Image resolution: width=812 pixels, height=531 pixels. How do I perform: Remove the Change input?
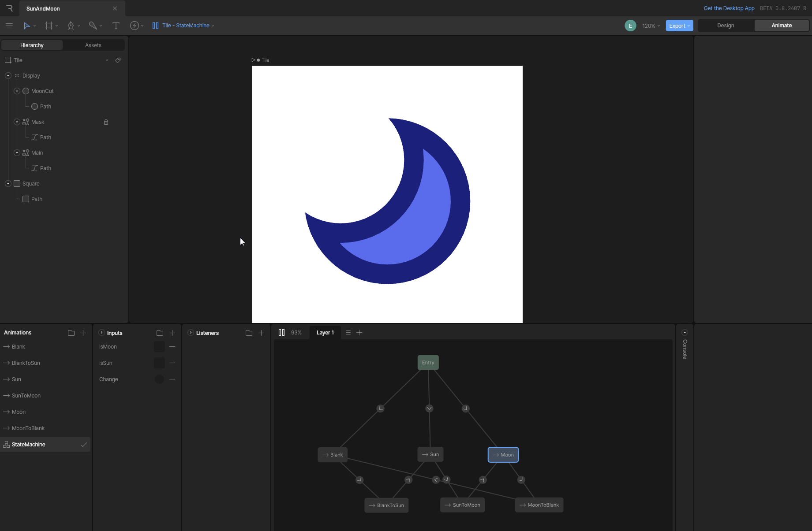[172, 379]
